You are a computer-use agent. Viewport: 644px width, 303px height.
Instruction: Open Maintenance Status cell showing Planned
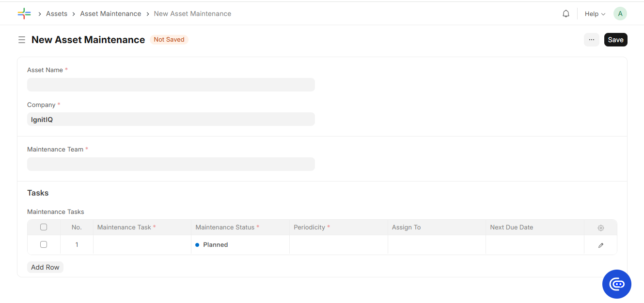pos(240,245)
